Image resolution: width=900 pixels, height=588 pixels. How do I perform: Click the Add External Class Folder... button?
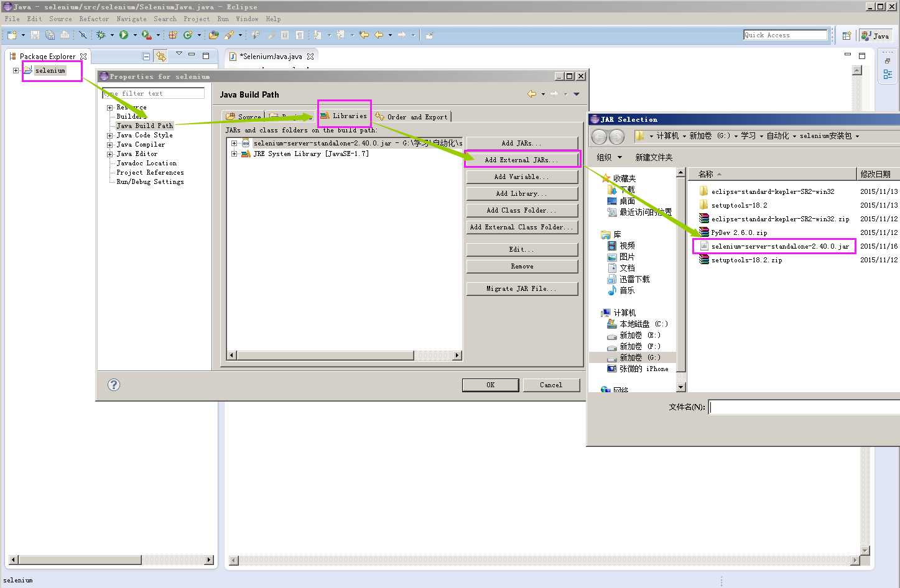point(522,227)
